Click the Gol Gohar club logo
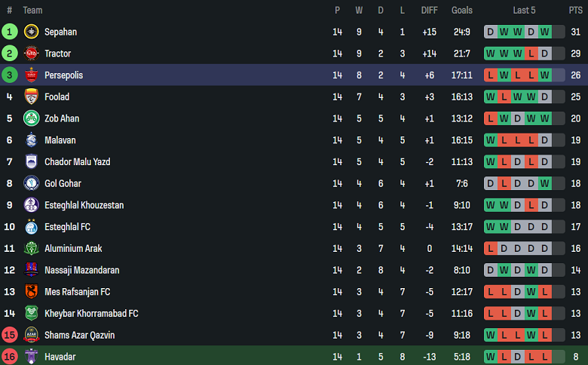The image size is (588, 365). 31,183
